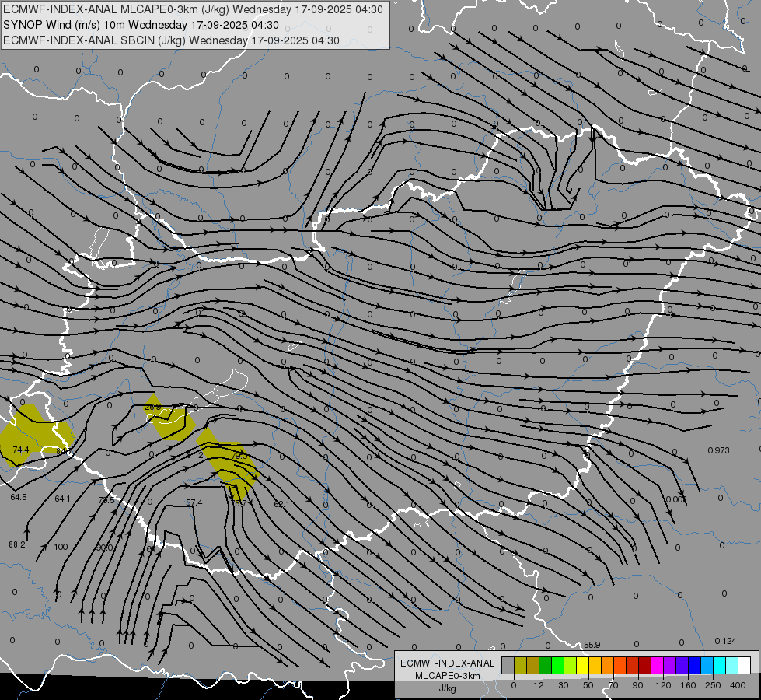
Task: Choose the magenta swatch in the legend
Action: (658, 665)
